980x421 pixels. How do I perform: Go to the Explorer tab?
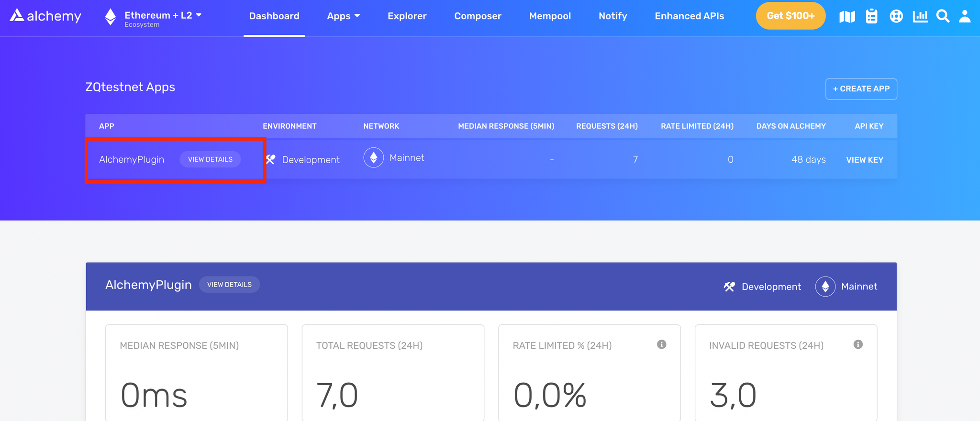pos(407,16)
